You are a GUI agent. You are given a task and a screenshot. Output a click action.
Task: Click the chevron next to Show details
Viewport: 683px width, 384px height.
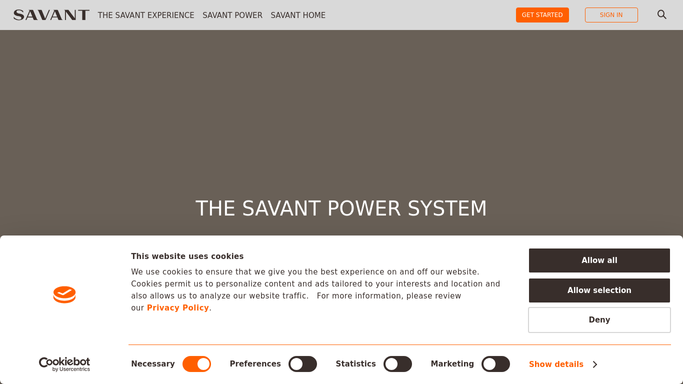[x=595, y=364]
